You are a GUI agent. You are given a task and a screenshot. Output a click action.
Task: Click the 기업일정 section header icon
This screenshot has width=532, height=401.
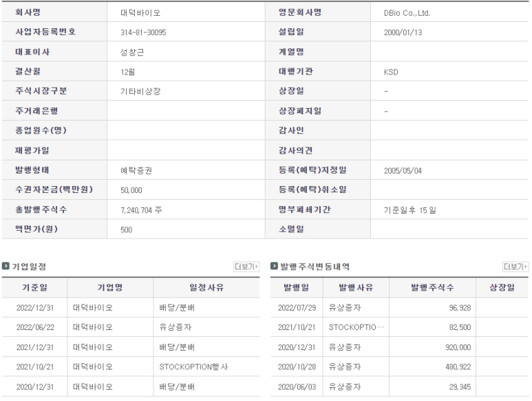pyautogui.click(x=6, y=266)
